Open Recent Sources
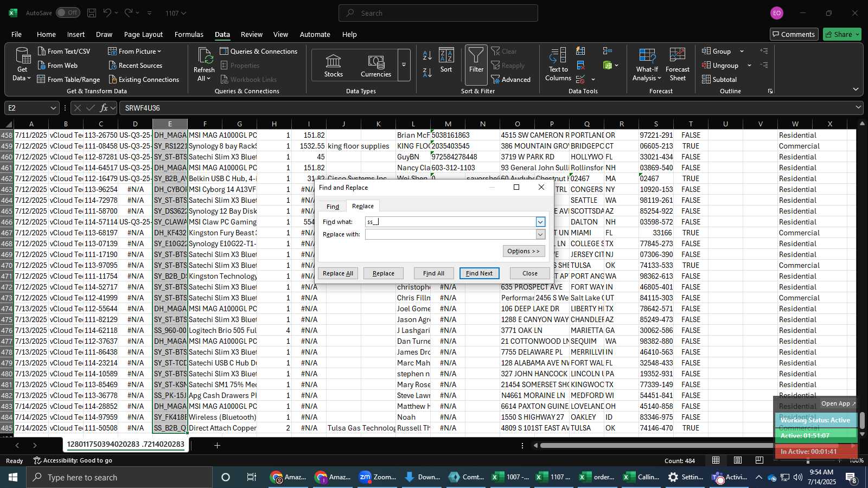Screen dimensions: 868x488 pyautogui.click(x=135, y=65)
